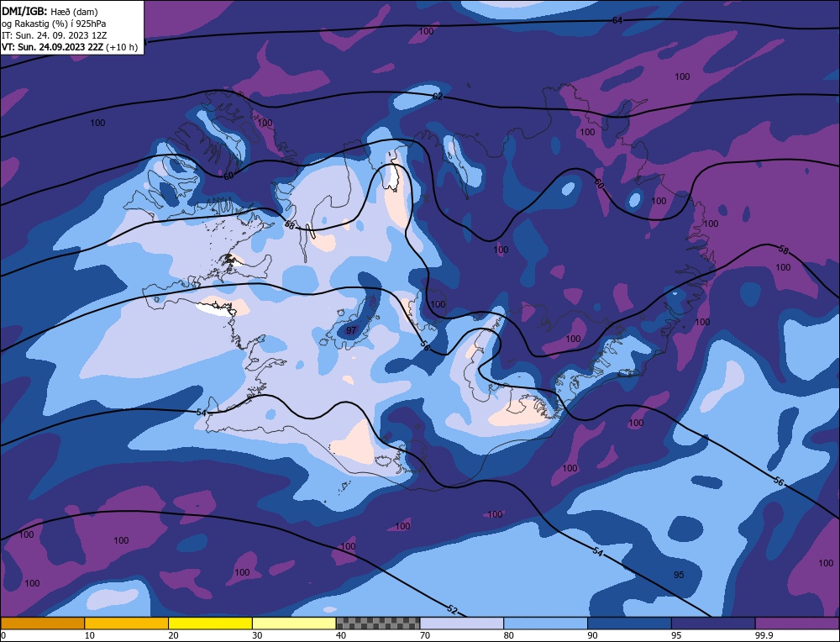Click the medium blue 90–95 legend swatch
Screen dimensions: 840x642
point(629,623)
